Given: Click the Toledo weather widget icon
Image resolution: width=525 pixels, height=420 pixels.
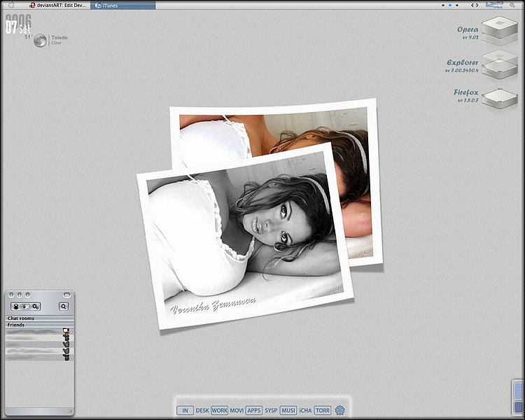Looking at the screenshot, I should [x=41, y=41].
